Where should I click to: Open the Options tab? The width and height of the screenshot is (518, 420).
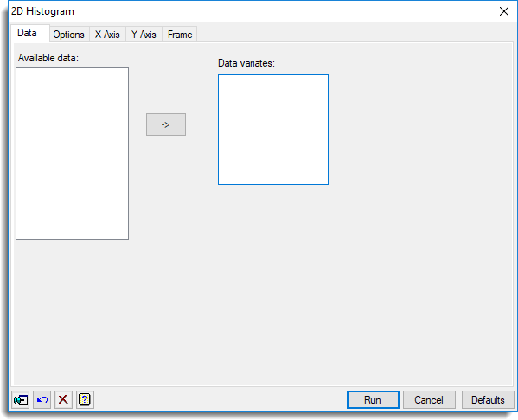tap(68, 35)
